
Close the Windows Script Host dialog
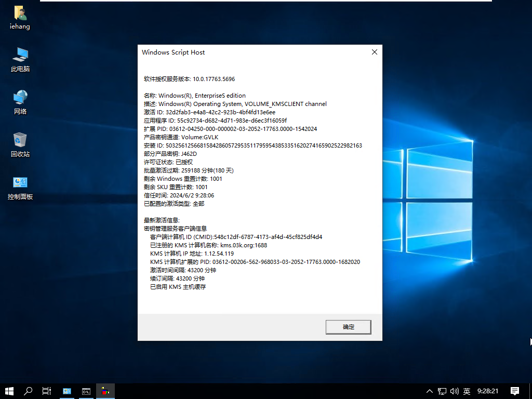coord(374,52)
